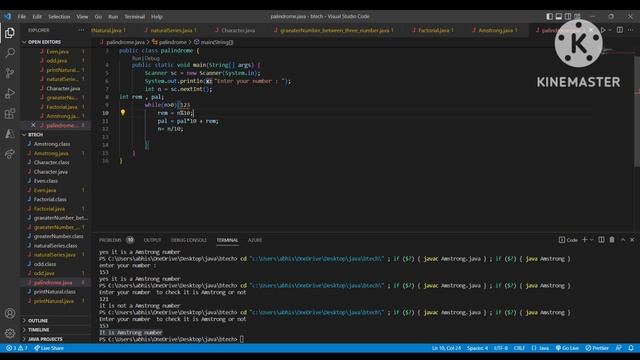
Task: Click Prettier in status bar
Action: [597, 348]
